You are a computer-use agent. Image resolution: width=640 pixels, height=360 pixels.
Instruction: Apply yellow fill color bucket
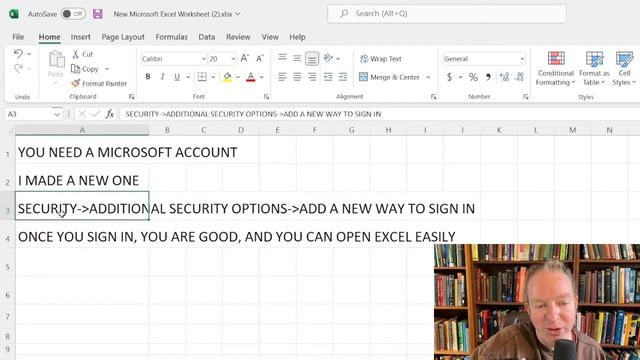point(227,77)
